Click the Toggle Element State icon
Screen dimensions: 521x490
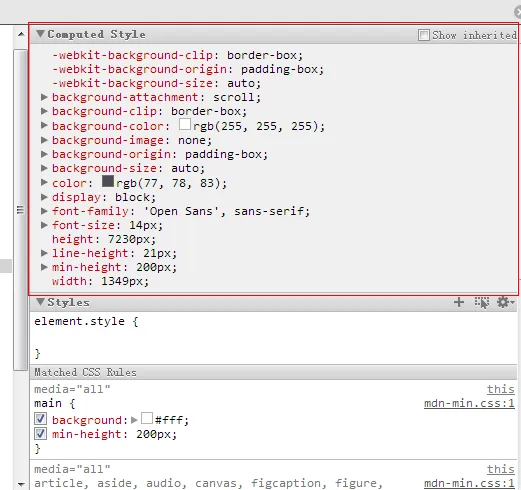pyautogui.click(x=482, y=302)
